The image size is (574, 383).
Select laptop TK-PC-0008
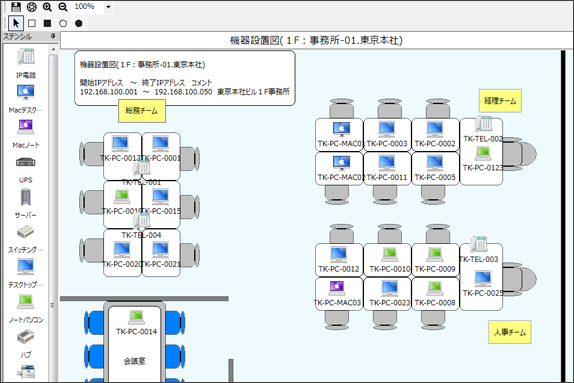[435, 288]
